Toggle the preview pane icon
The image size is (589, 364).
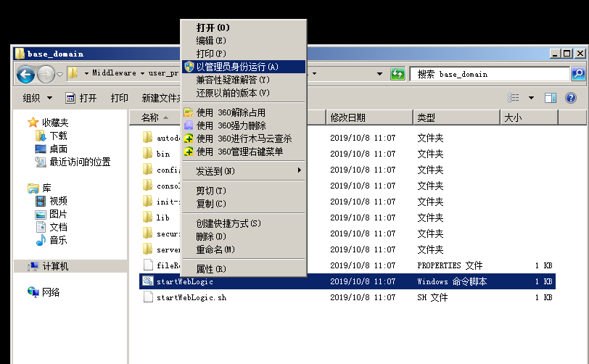551,98
